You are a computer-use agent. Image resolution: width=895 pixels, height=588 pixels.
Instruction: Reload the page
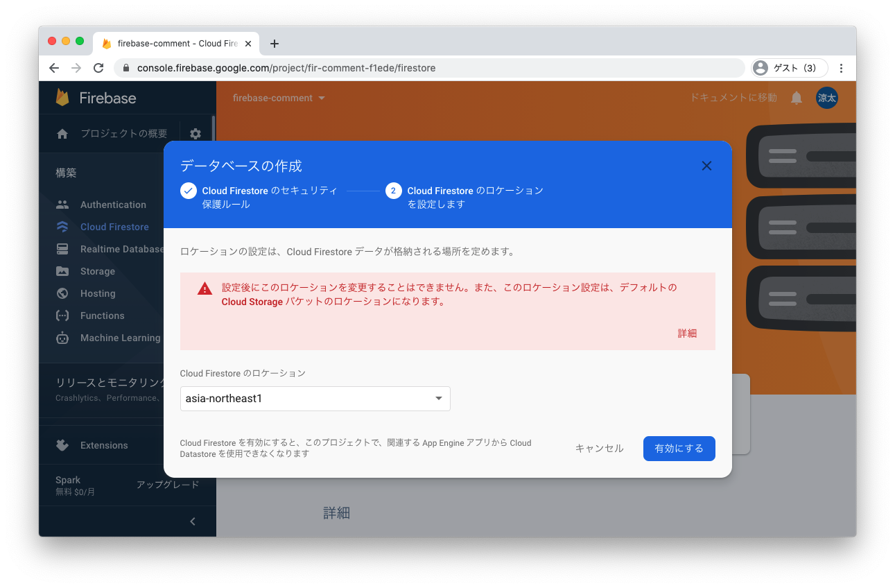coord(98,68)
